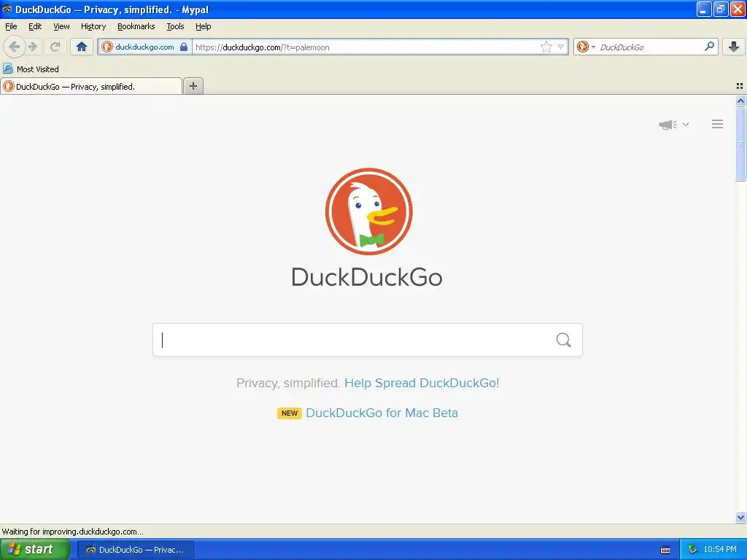Open the address bar history dropdown arrow
The height and width of the screenshot is (560, 747).
[561, 47]
